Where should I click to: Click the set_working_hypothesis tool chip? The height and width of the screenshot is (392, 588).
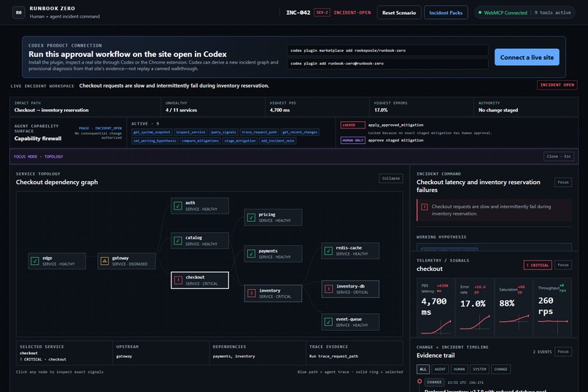[x=155, y=141]
